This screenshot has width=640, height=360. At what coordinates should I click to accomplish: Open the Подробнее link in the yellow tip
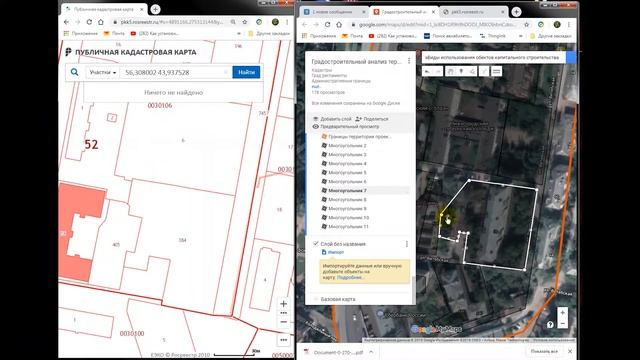pyautogui.click(x=350, y=278)
